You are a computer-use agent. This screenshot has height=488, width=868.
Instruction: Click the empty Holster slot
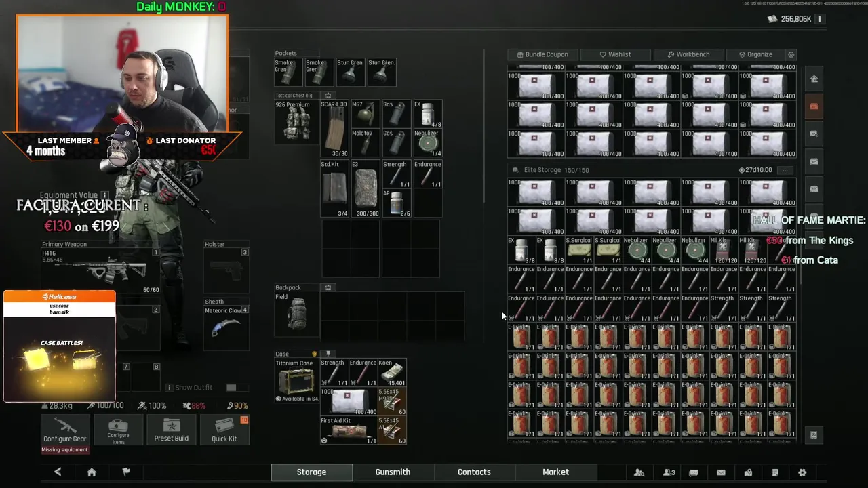click(226, 270)
